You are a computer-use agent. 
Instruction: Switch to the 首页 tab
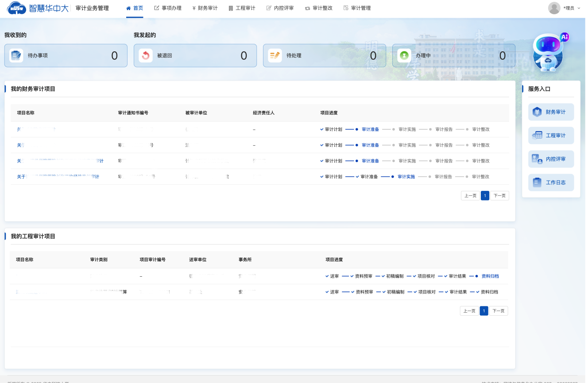click(135, 8)
